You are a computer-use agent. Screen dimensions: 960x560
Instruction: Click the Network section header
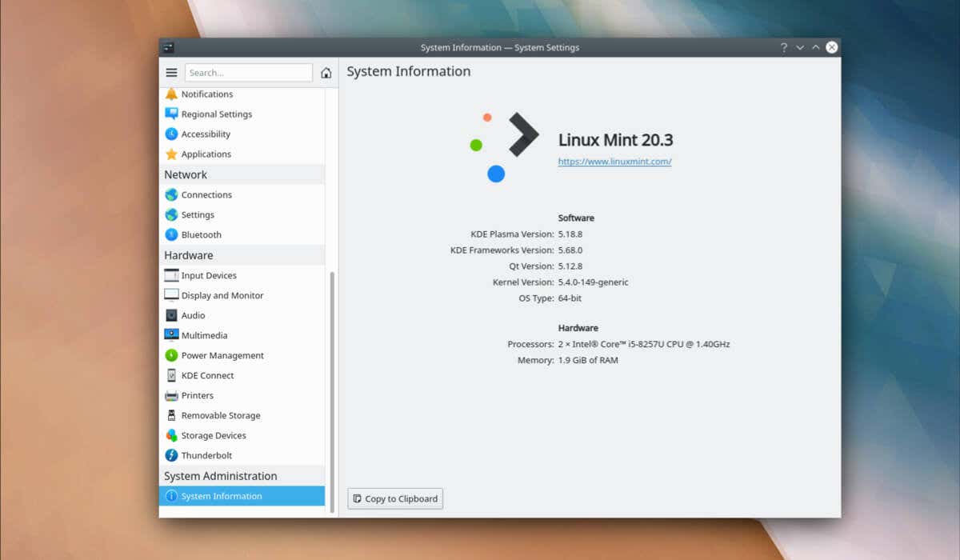click(x=242, y=174)
